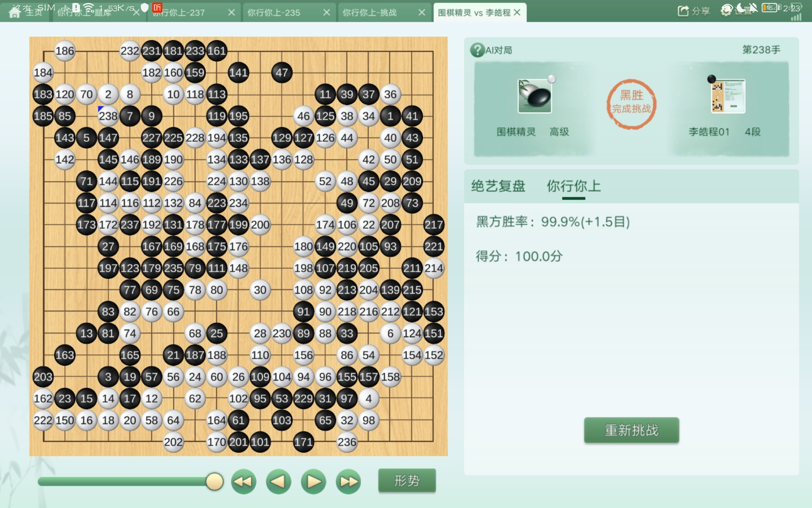
Task: Switch to the 你行你上-235 tab
Action: [274, 13]
